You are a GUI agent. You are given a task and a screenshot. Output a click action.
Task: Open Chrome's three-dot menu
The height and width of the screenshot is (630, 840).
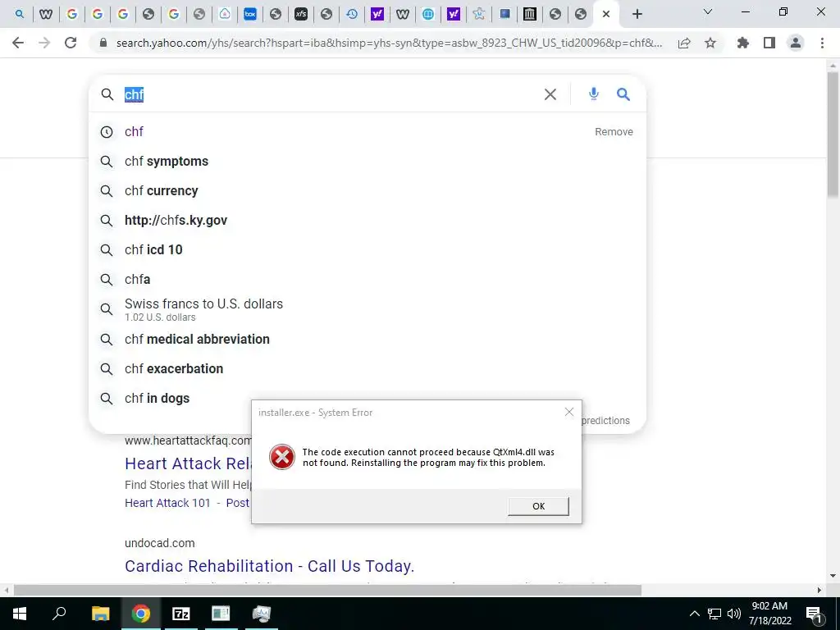822,43
